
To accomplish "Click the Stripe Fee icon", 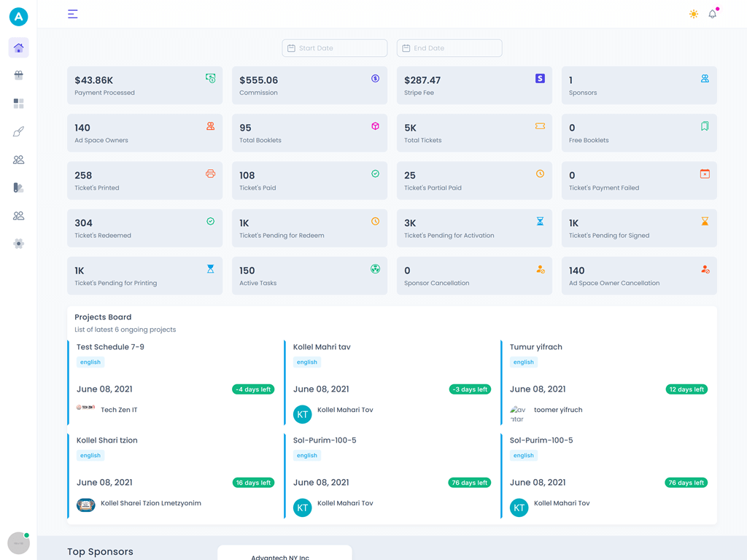I will pos(540,78).
